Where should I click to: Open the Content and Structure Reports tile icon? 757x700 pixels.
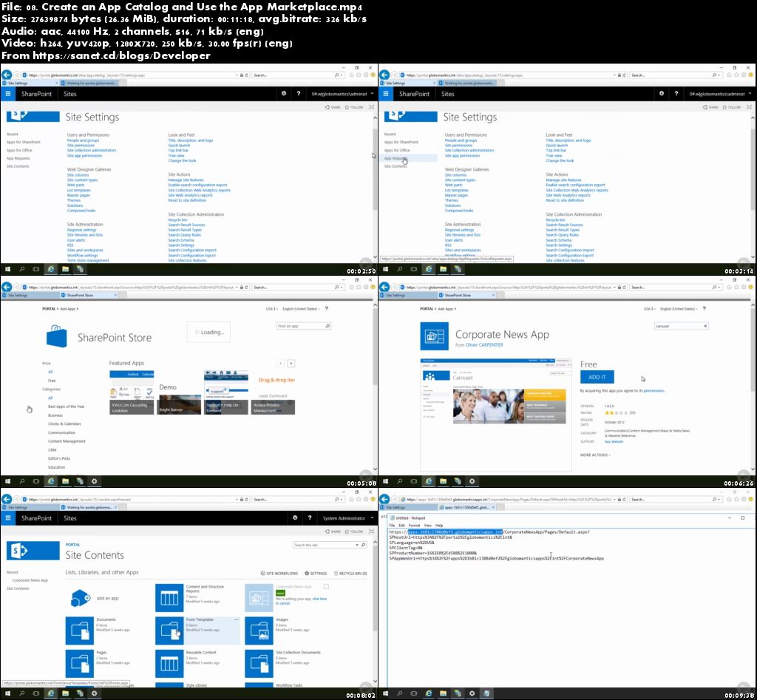coord(169,598)
